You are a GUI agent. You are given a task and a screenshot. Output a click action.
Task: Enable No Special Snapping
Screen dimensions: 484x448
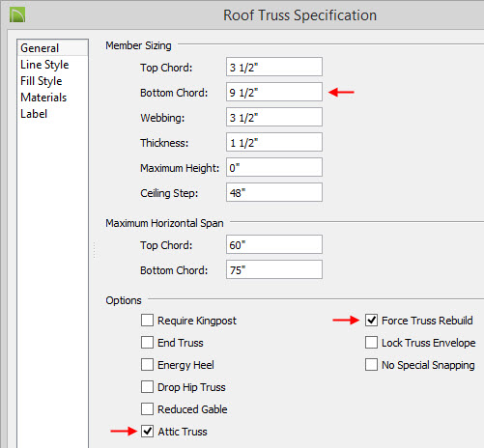(371, 365)
